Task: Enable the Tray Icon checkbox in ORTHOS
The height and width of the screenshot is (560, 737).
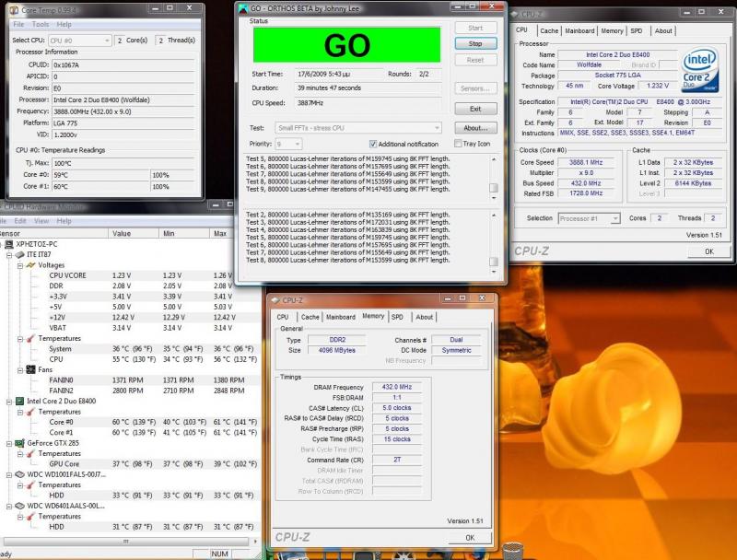Action: 458,144
